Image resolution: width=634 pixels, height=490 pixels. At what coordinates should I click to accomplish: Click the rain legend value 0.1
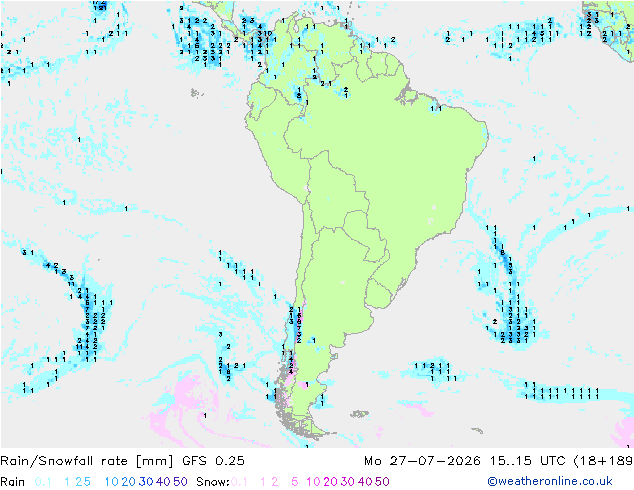pyautogui.click(x=43, y=482)
